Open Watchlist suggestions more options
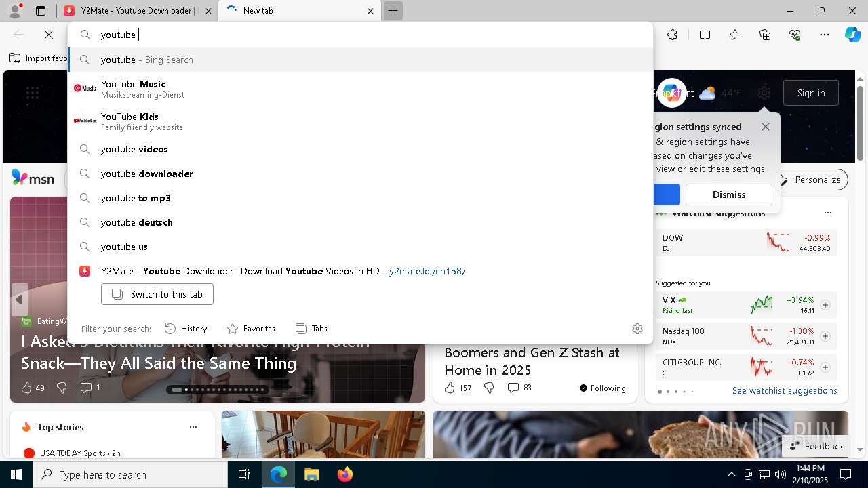 pos(827,213)
